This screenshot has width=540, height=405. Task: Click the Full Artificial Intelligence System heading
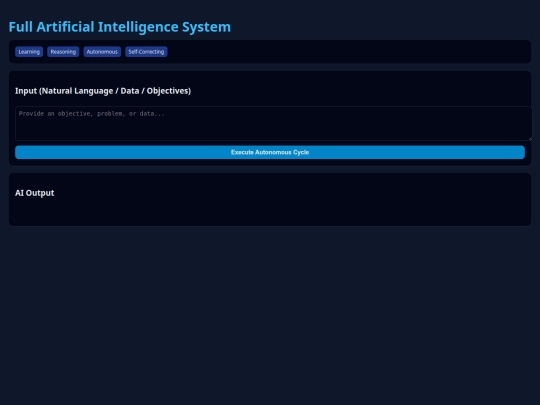point(120,27)
